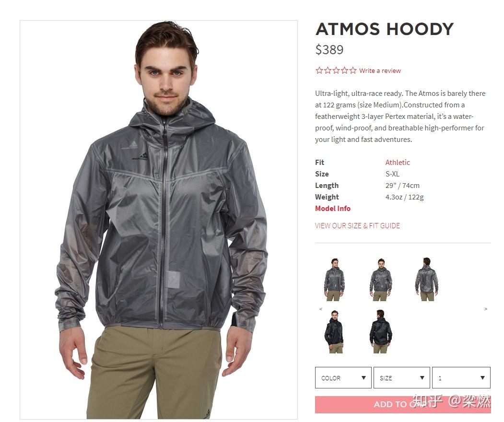Select the black jacket front thumbnail
Screen dimensions: 504x422
click(x=334, y=332)
